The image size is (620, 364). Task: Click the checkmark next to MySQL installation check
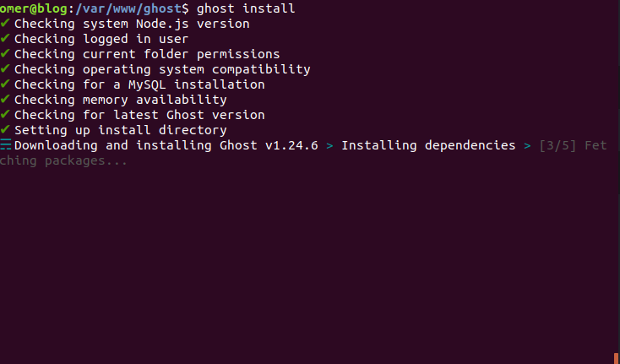pos(5,84)
